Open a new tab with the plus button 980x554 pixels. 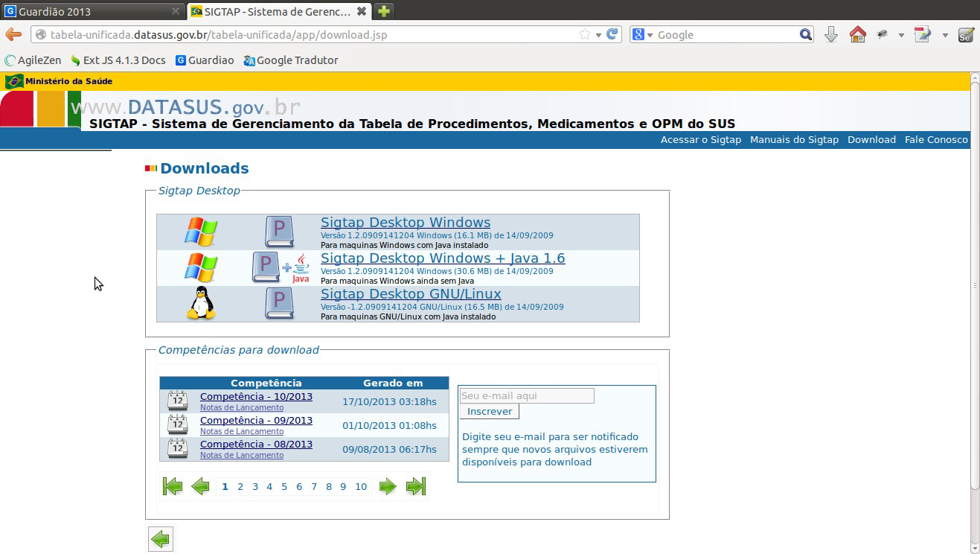point(383,11)
